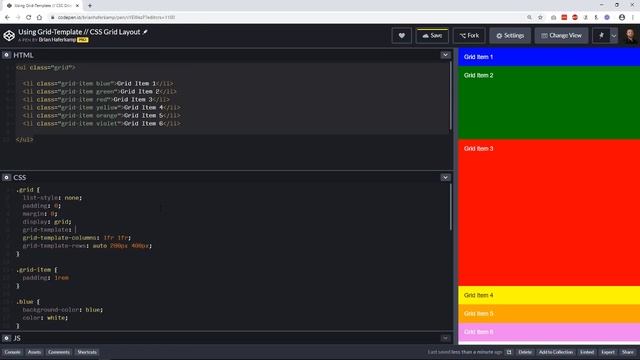Image resolution: width=640 pixels, height=360 pixels.
Task: Expand HTML panel dropdown chevron
Action: click(x=445, y=55)
